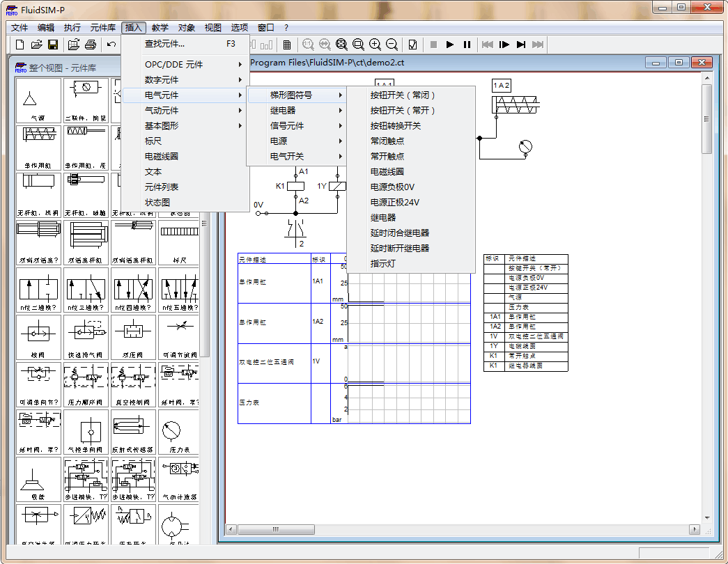This screenshot has height=564, width=728.
Task: Click the print preview toolbar icon
Action: (x=73, y=45)
